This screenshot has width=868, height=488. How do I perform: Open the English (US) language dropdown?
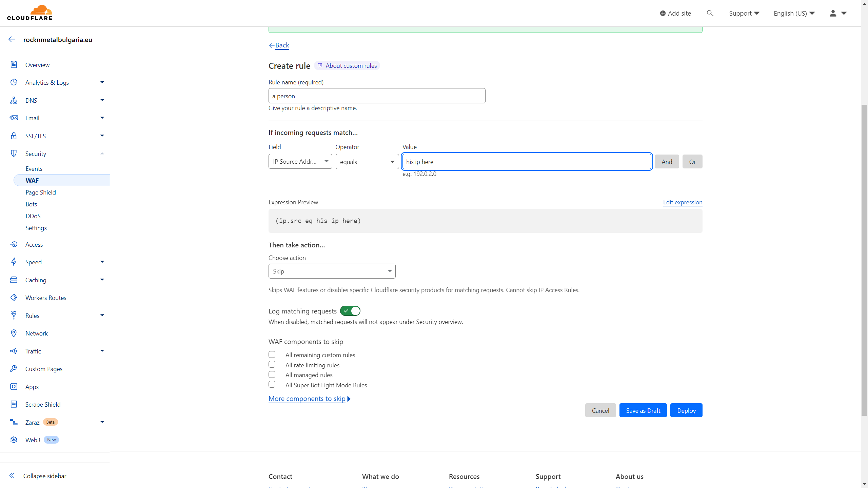794,13
